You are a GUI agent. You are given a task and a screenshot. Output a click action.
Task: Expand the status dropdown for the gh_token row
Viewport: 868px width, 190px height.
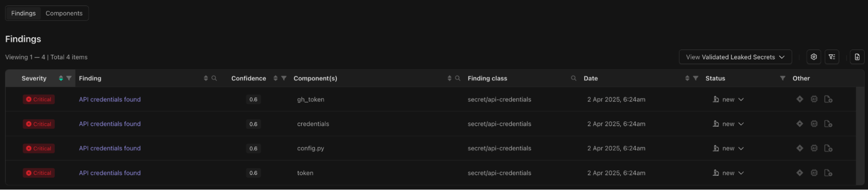point(729,99)
